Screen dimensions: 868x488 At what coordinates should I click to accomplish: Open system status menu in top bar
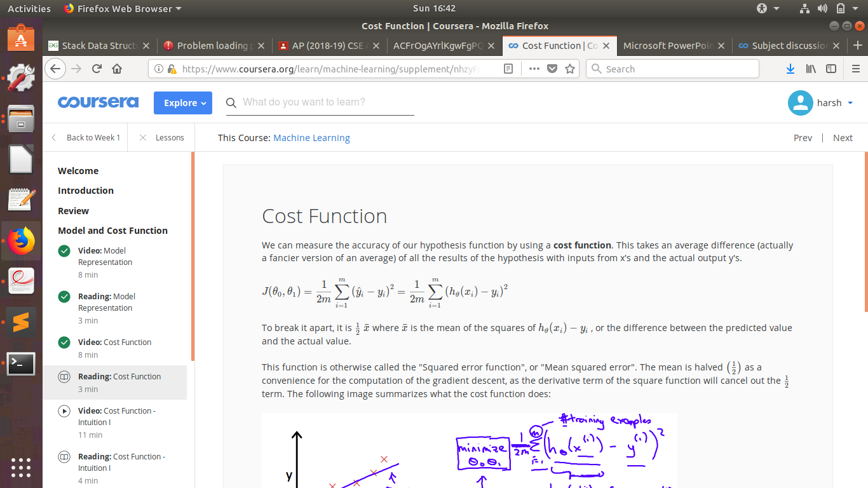coord(831,8)
